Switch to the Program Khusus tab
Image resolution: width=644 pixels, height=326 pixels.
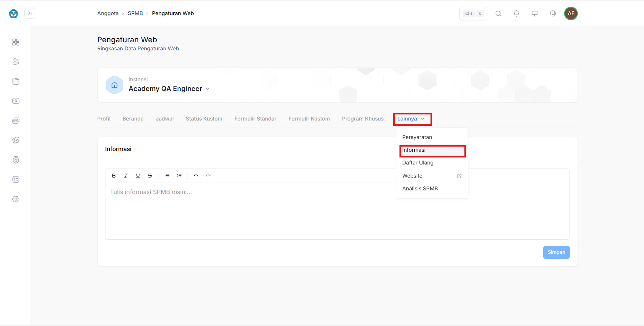click(363, 119)
